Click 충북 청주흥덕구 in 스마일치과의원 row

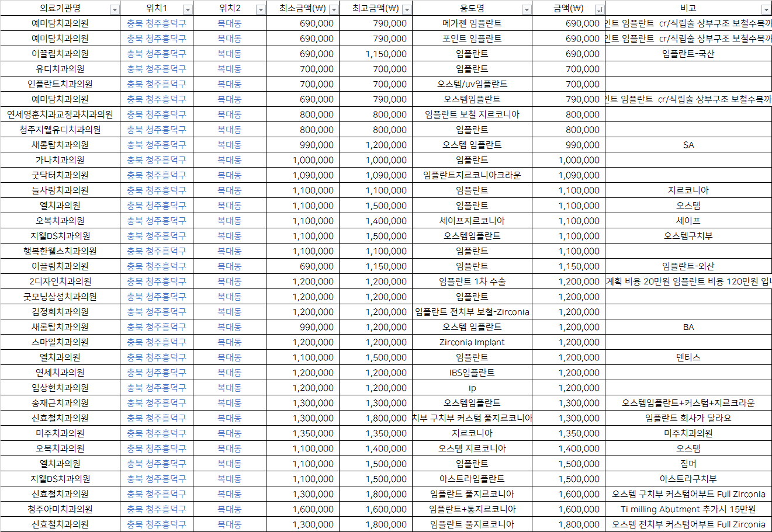157,342
